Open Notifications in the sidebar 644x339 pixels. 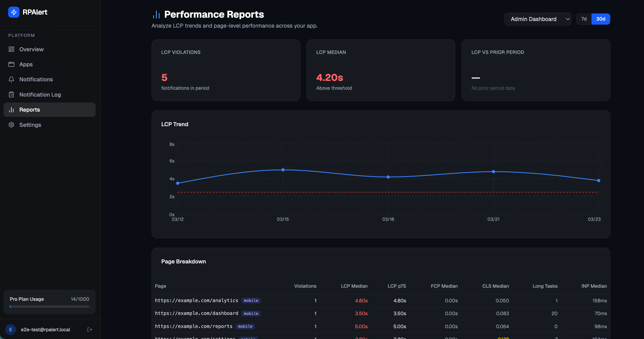pos(50,79)
